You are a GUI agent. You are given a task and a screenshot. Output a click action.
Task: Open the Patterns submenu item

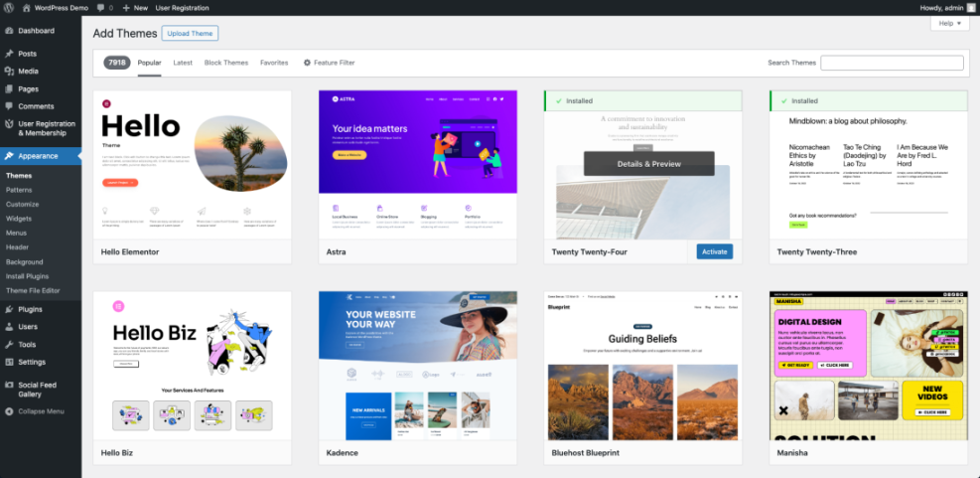click(19, 190)
